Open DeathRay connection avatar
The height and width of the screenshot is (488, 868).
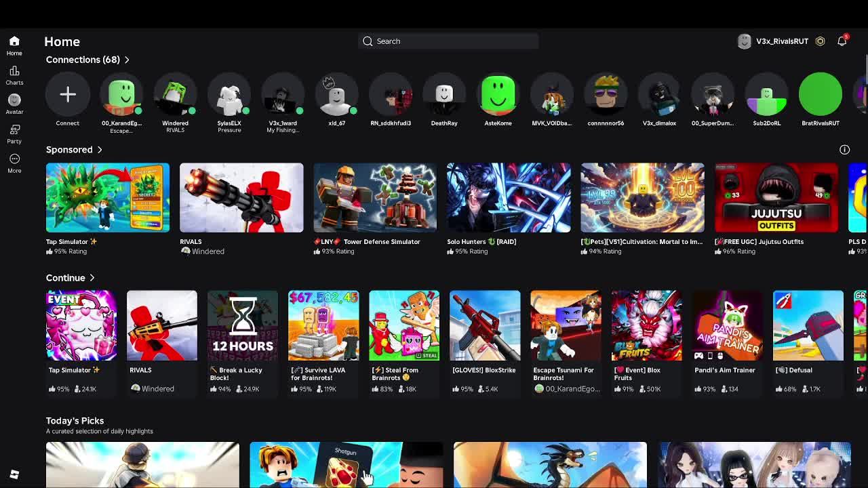click(444, 94)
